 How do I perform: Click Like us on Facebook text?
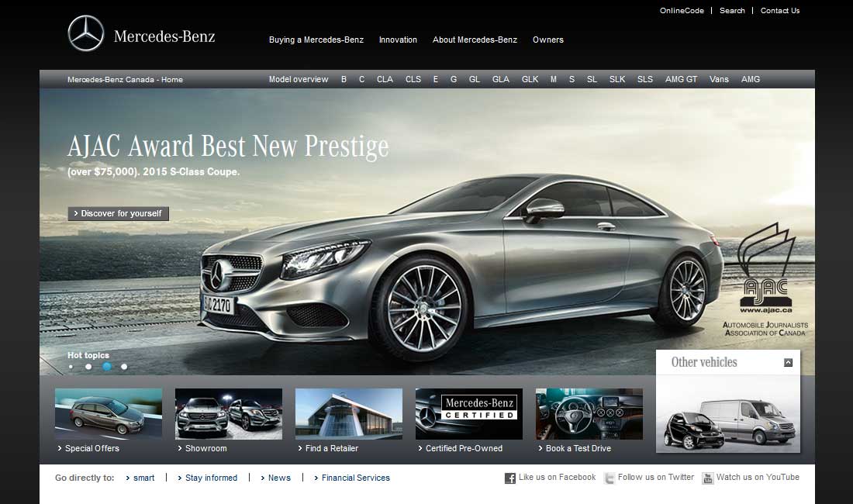click(557, 478)
